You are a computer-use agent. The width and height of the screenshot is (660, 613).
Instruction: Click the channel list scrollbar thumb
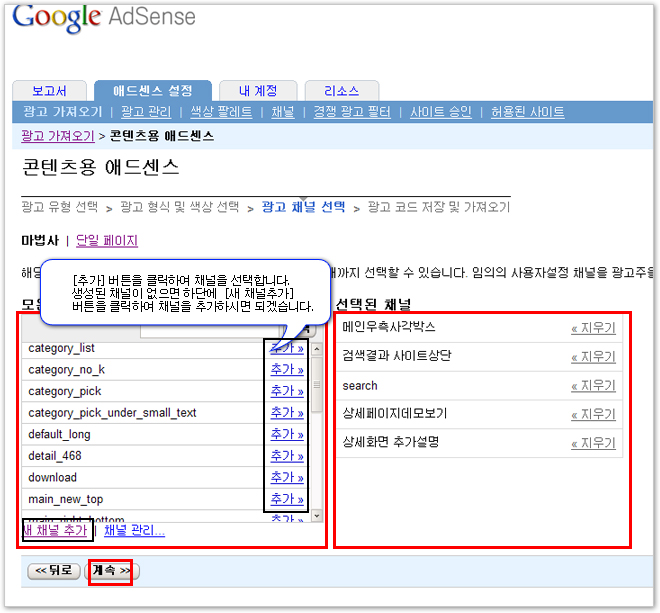point(317,384)
